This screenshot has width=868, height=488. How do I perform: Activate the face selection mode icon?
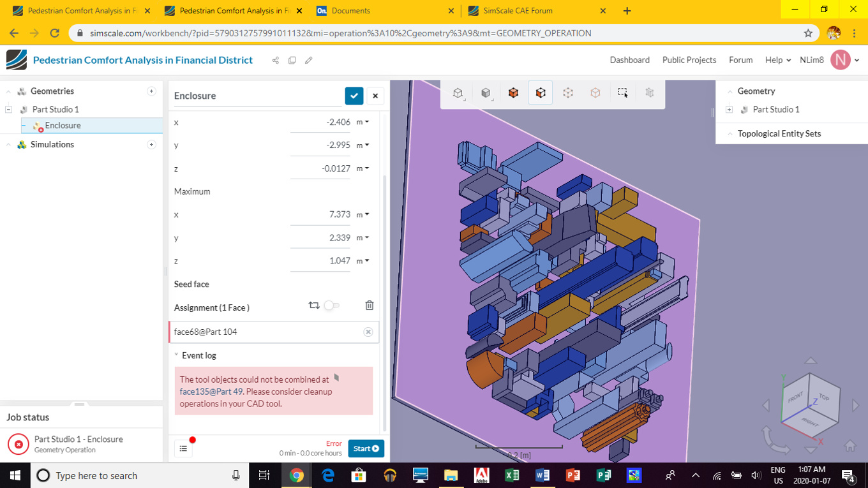(x=541, y=93)
